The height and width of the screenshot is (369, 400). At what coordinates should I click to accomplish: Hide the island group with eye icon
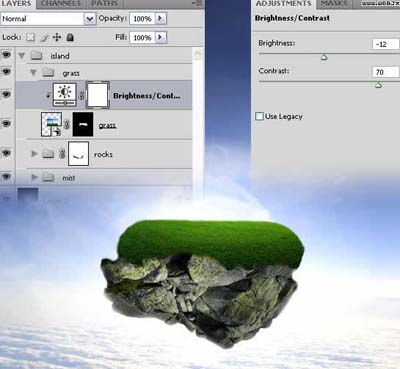[7, 54]
